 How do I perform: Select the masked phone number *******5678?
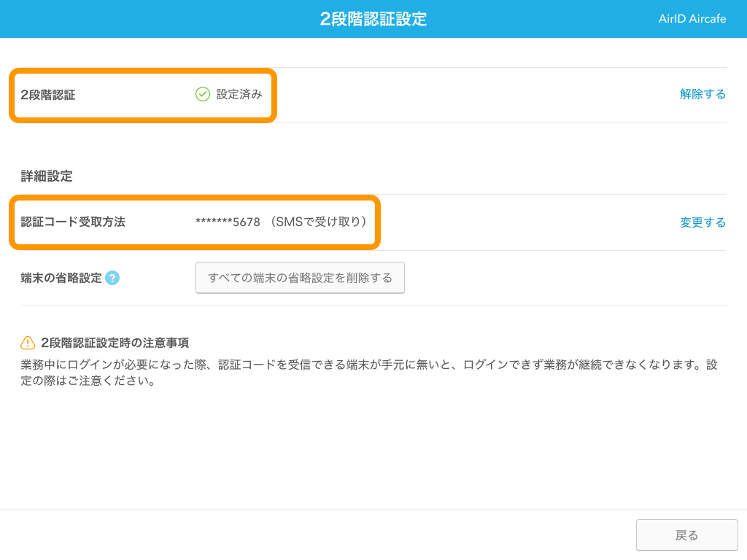(227, 222)
